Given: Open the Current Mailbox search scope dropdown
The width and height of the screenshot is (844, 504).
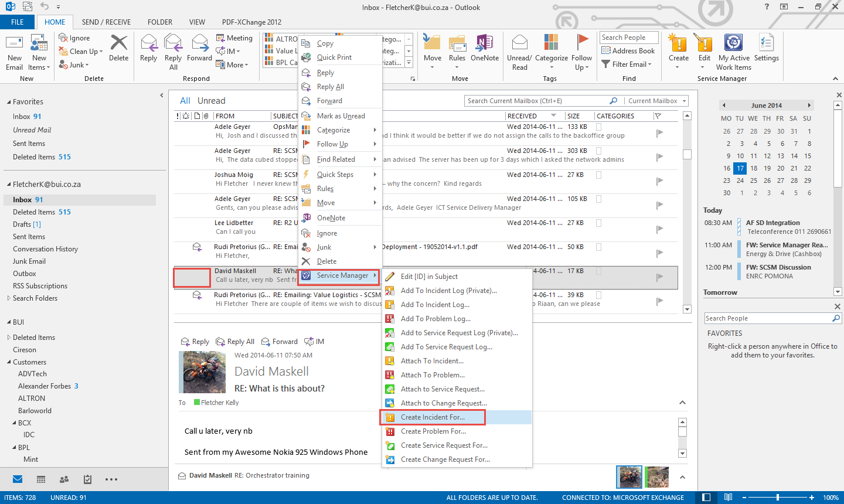Looking at the screenshot, I should click(656, 101).
